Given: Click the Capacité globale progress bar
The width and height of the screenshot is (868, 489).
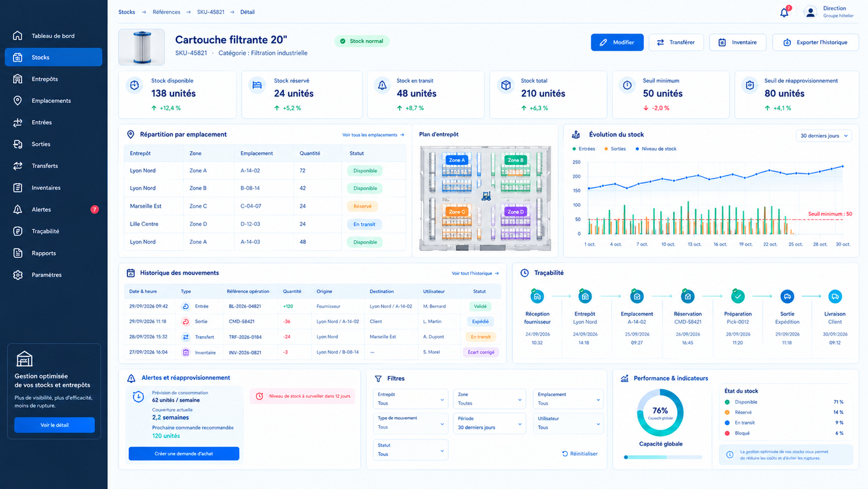Looking at the screenshot, I should pos(663,457).
